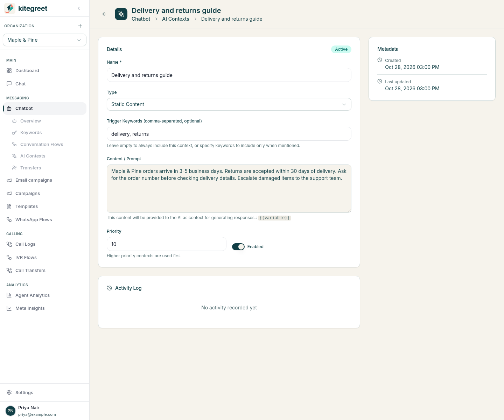Click the Call Logs phone icon

[9, 244]
